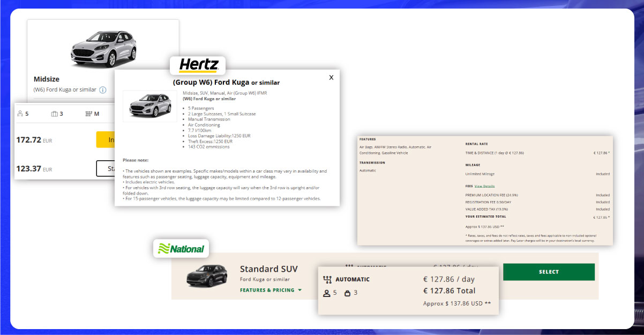Click the 'Air Conditioning' bullet in popup
Screen dimensions: 644x335
click(x=204, y=125)
